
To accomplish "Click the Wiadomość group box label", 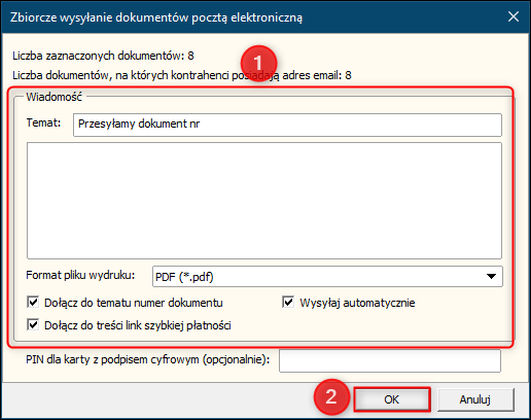I will pos(54,97).
